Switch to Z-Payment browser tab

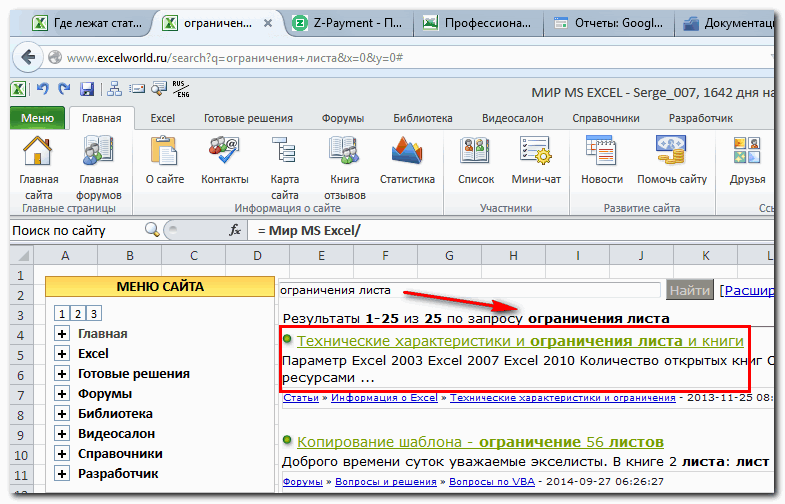(x=348, y=23)
